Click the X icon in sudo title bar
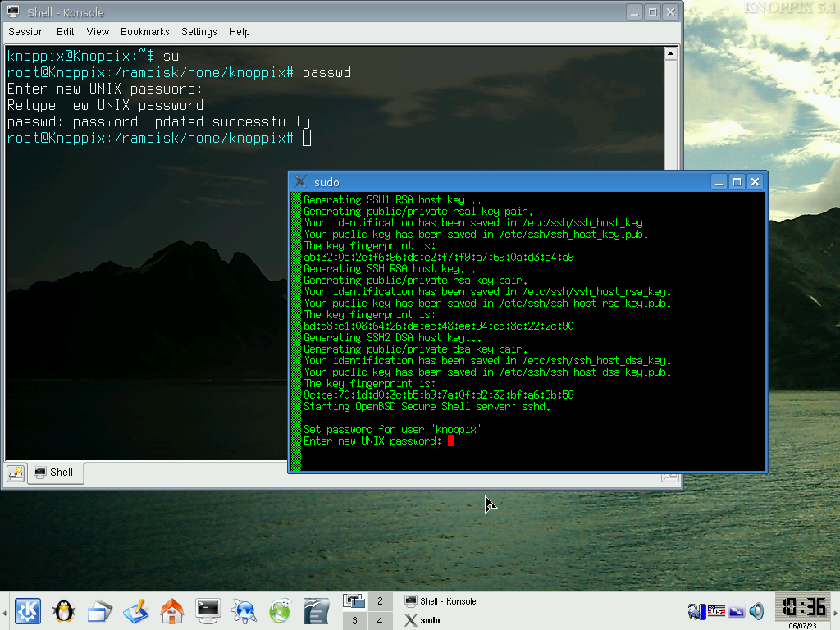 [300, 181]
